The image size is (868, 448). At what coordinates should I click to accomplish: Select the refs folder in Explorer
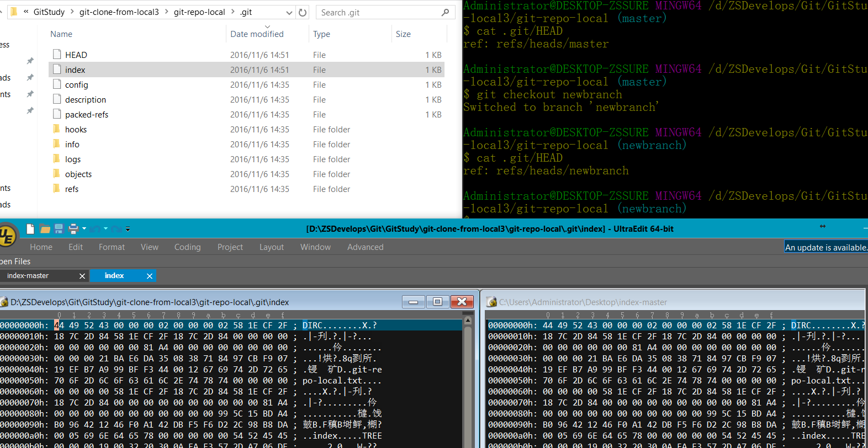coord(247,189)
